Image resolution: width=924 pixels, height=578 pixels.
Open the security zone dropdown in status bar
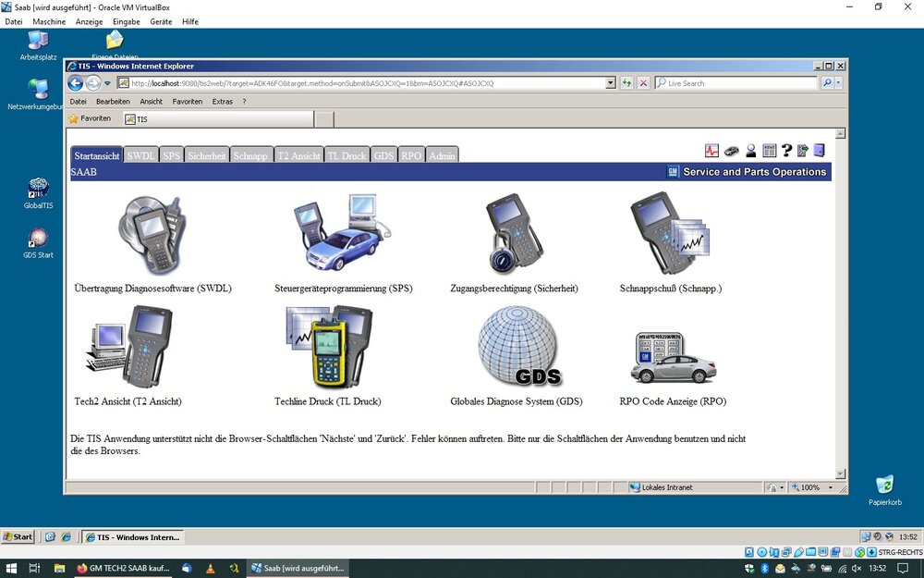click(782, 487)
